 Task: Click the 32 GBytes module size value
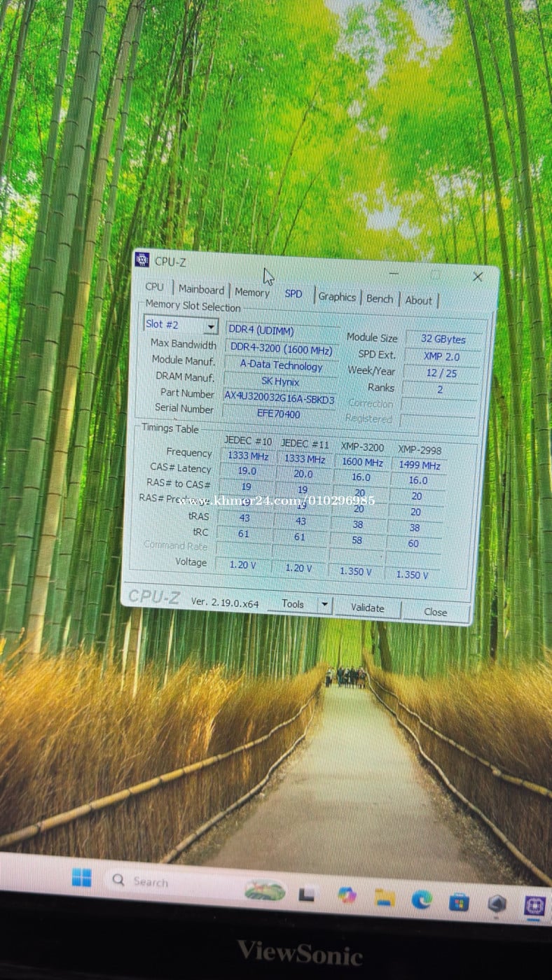point(443,339)
